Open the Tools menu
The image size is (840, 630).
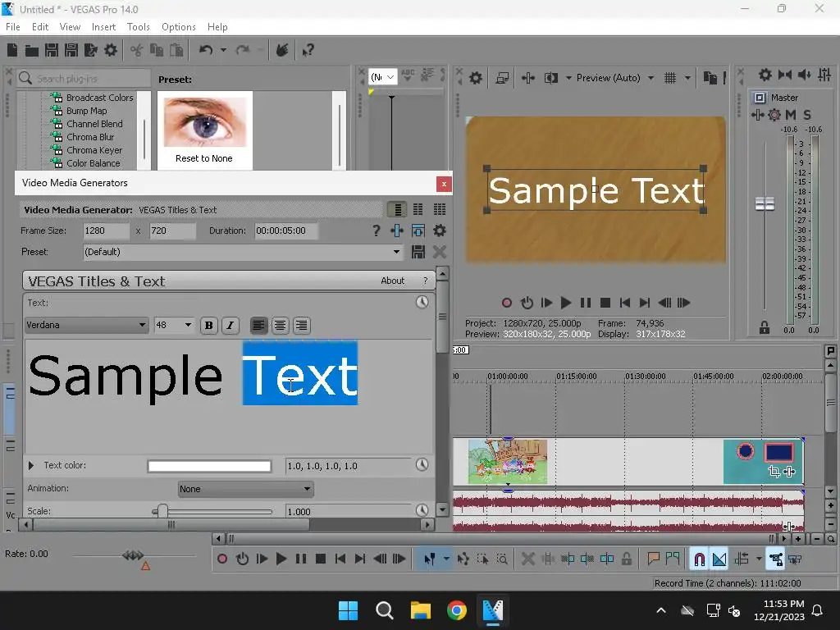point(138,27)
